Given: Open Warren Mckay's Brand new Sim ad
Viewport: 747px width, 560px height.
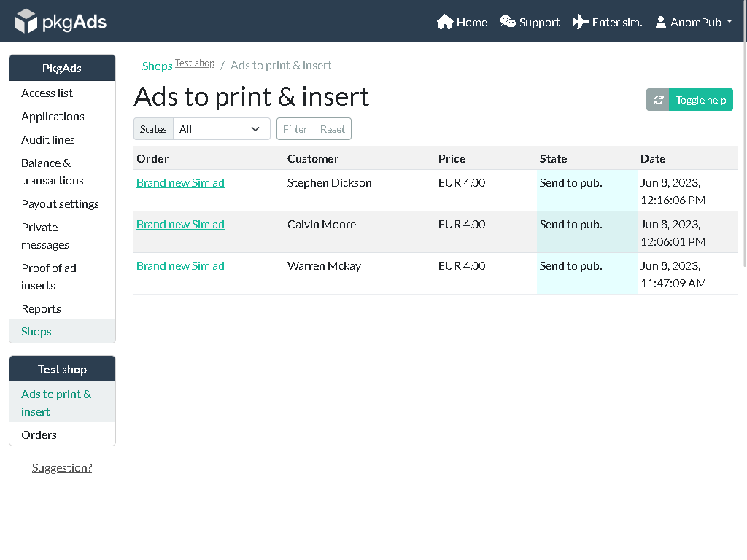Looking at the screenshot, I should pos(180,266).
